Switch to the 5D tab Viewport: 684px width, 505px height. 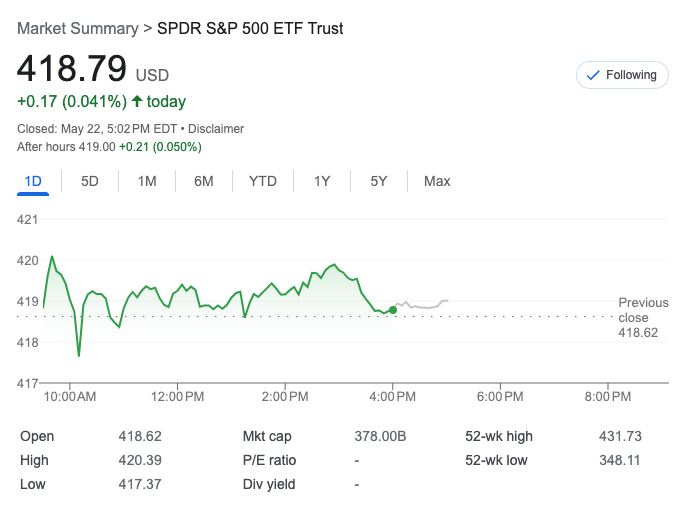(90, 181)
